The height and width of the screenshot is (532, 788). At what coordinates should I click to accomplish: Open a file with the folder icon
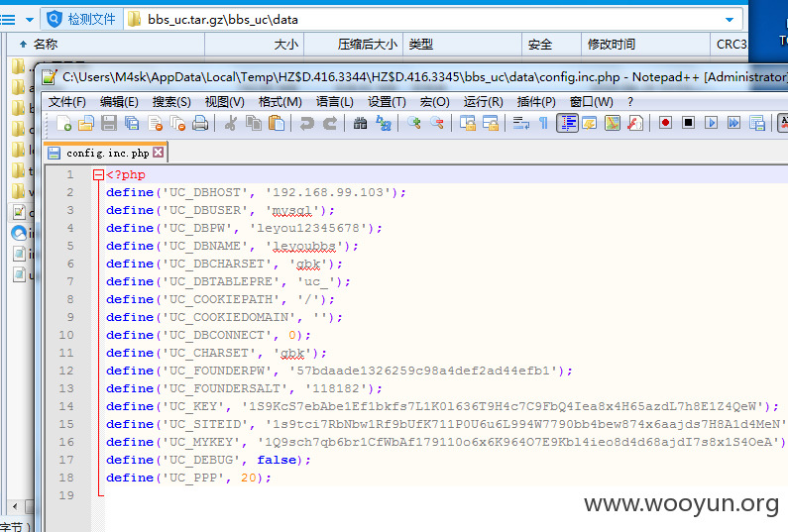click(x=86, y=123)
